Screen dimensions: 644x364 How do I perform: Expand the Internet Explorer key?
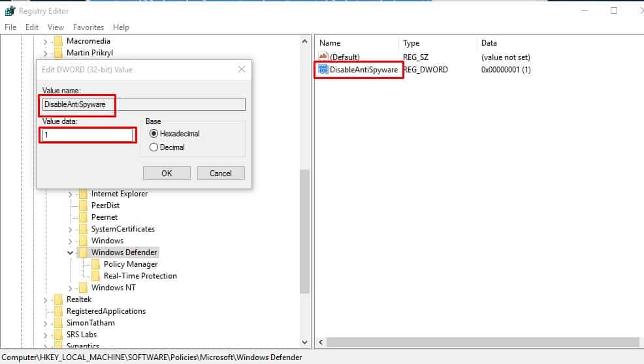(x=70, y=194)
